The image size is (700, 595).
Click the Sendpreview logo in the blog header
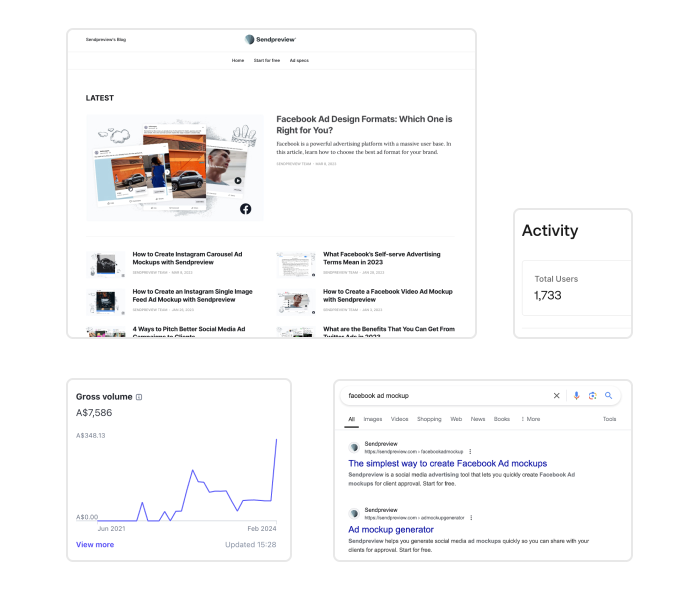(270, 39)
